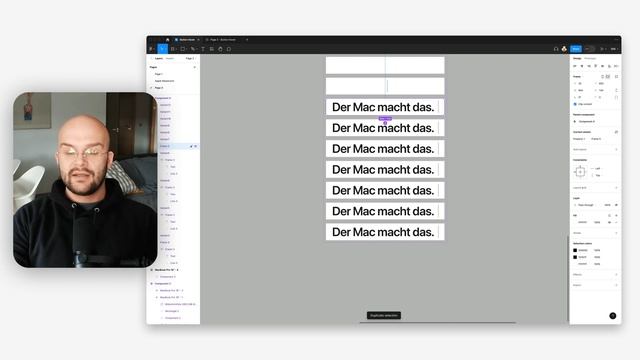Edit the X position field
This screenshot has width=640, height=360.
point(582,83)
